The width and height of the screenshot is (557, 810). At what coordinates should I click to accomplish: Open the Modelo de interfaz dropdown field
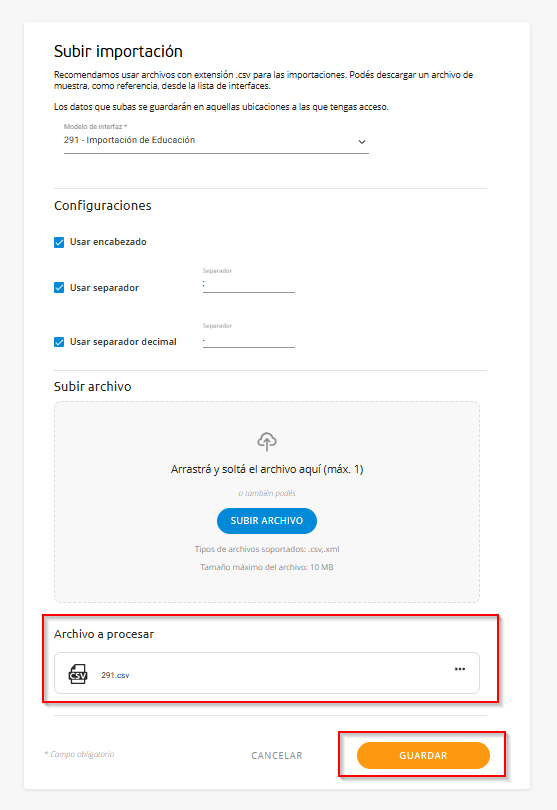216,138
